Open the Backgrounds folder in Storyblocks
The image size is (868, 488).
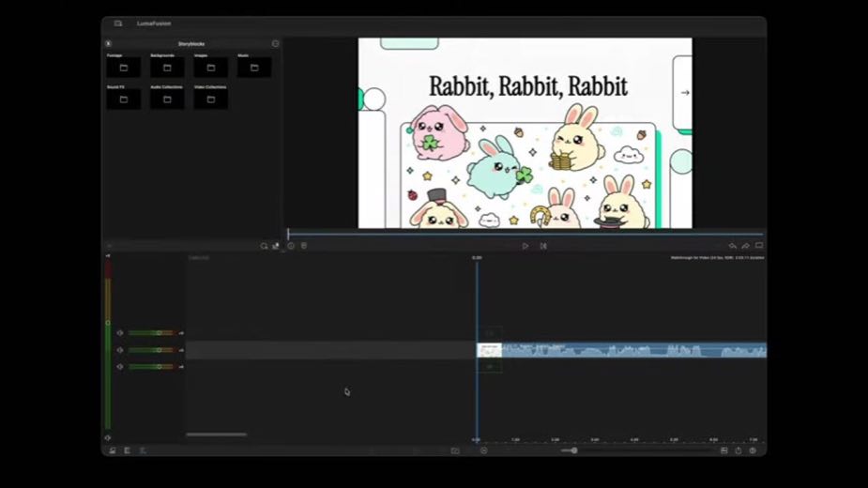point(167,68)
